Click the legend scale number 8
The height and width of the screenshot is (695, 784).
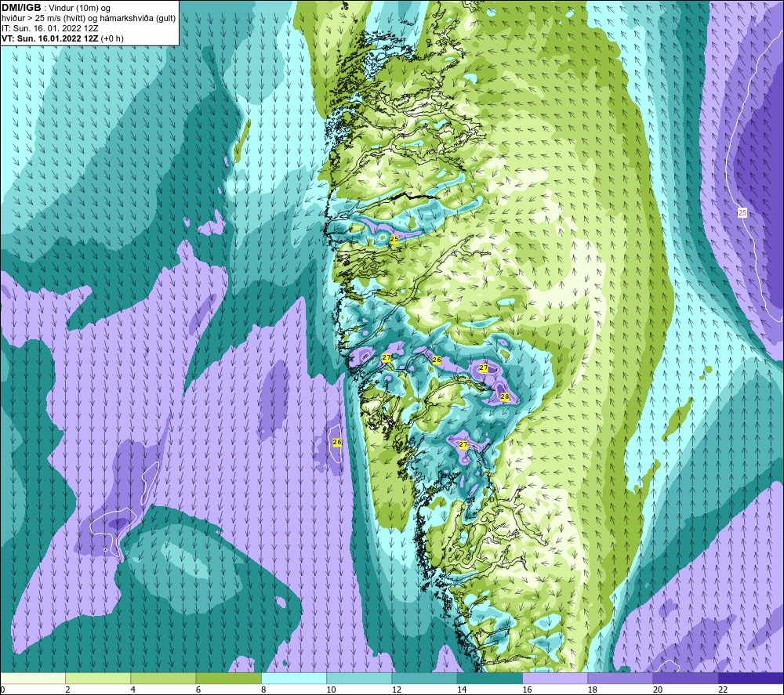(263, 690)
